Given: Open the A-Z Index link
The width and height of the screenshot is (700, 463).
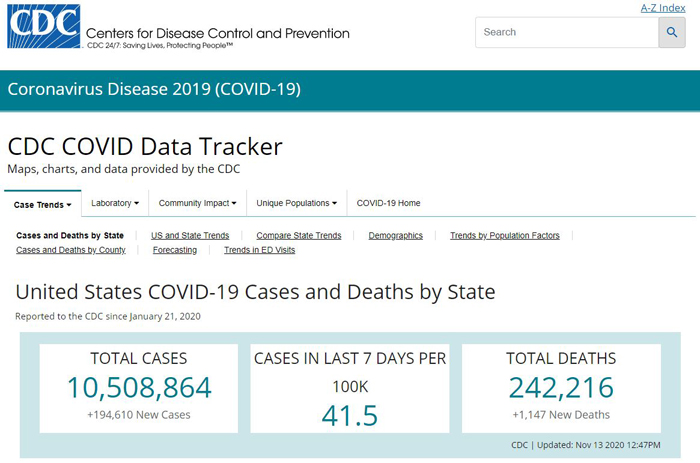Looking at the screenshot, I should tap(663, 8).
